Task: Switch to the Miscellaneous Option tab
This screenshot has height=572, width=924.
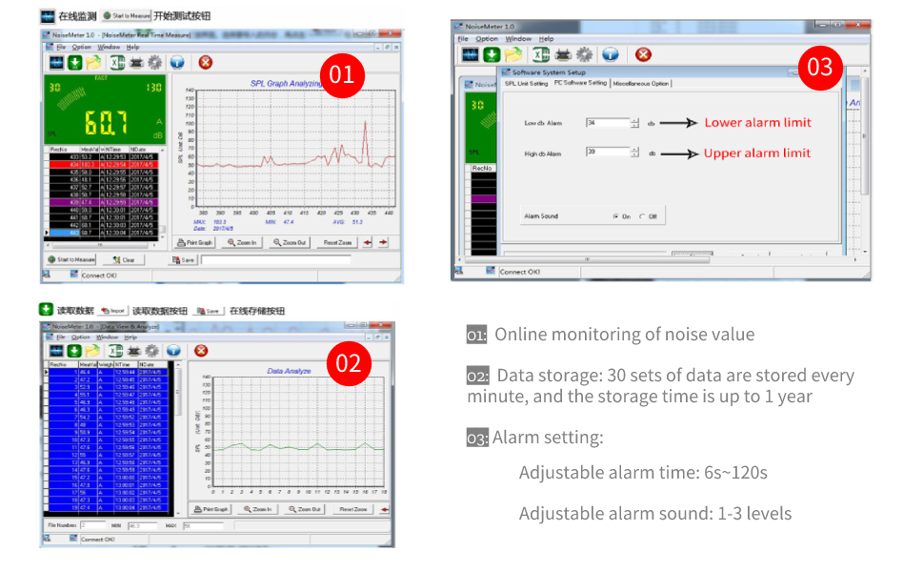Action: 641,84
